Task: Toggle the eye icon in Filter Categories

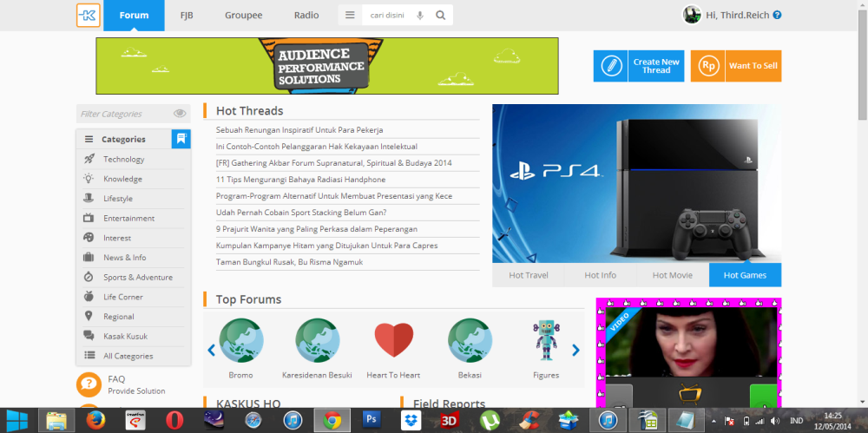Action: point(180,114)
